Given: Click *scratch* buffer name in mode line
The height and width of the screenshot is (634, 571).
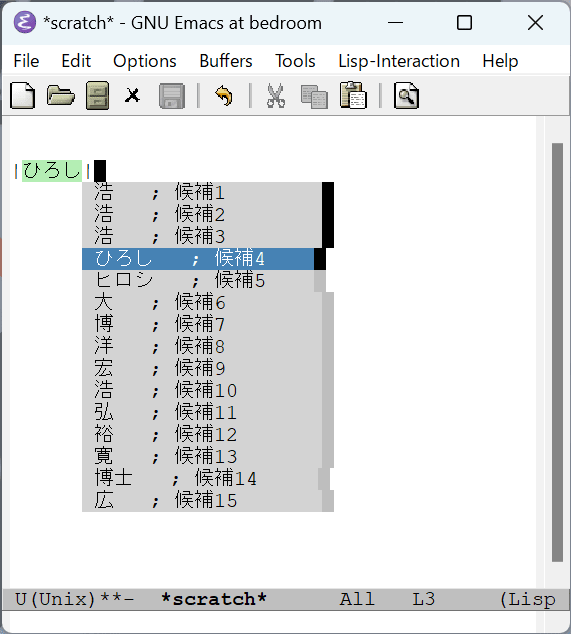Looking at the screenshot, I should (214, 599).
